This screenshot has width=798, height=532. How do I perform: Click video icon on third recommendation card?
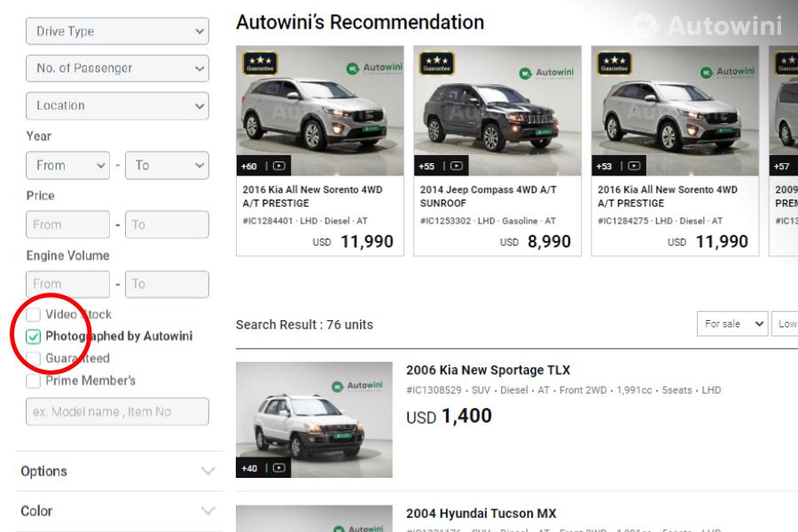pos(634,166)
